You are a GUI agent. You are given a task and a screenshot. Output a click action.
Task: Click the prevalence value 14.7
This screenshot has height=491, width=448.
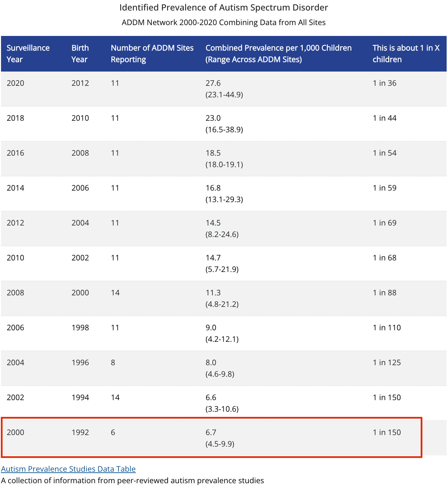(213, 258)
